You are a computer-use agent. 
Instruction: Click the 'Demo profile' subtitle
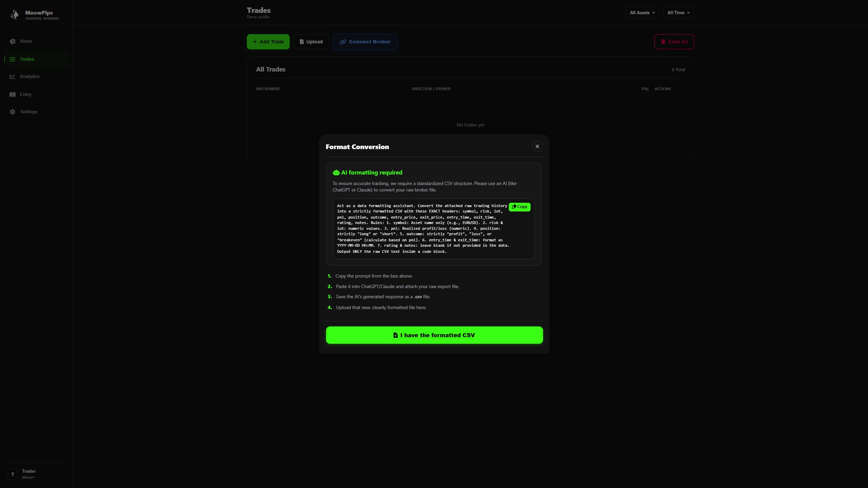(x=258, y=17)
